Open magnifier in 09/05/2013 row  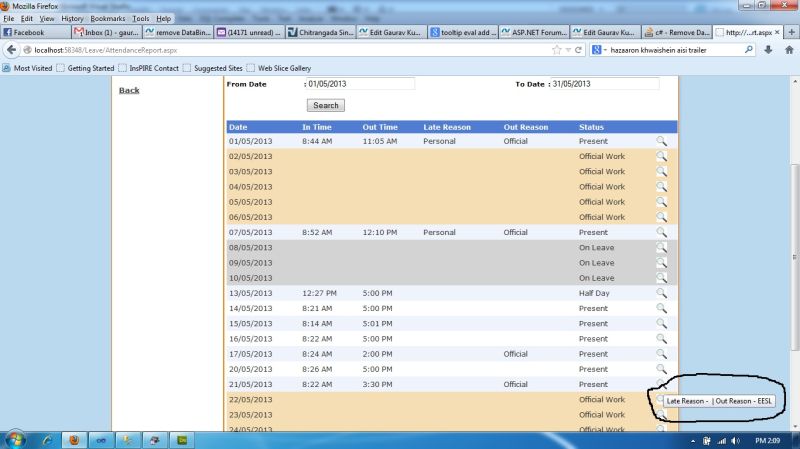tap(661, 263)
